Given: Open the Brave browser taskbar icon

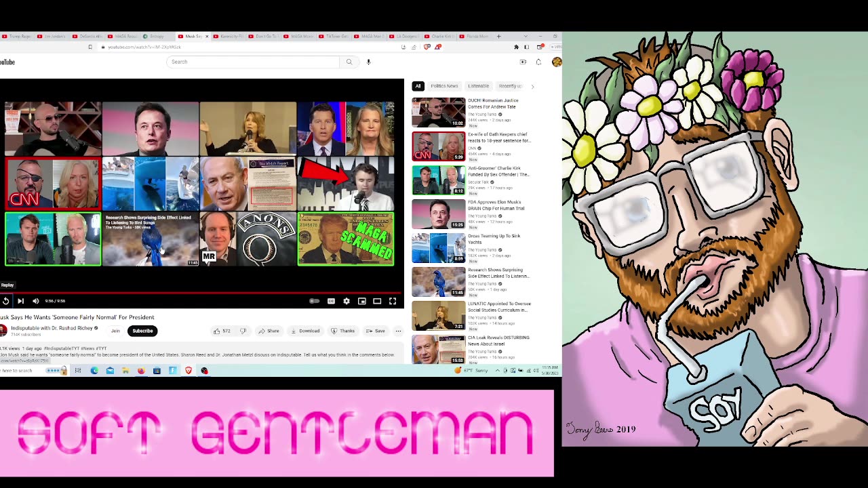Looking at the screenshot, I should coord(189,371).
